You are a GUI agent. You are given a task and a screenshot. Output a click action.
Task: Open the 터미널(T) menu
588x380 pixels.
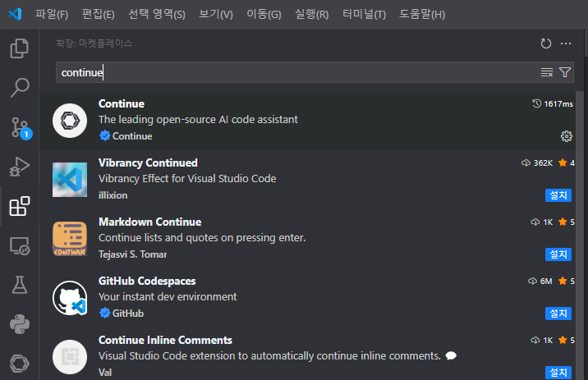click(x=364, y=14)
